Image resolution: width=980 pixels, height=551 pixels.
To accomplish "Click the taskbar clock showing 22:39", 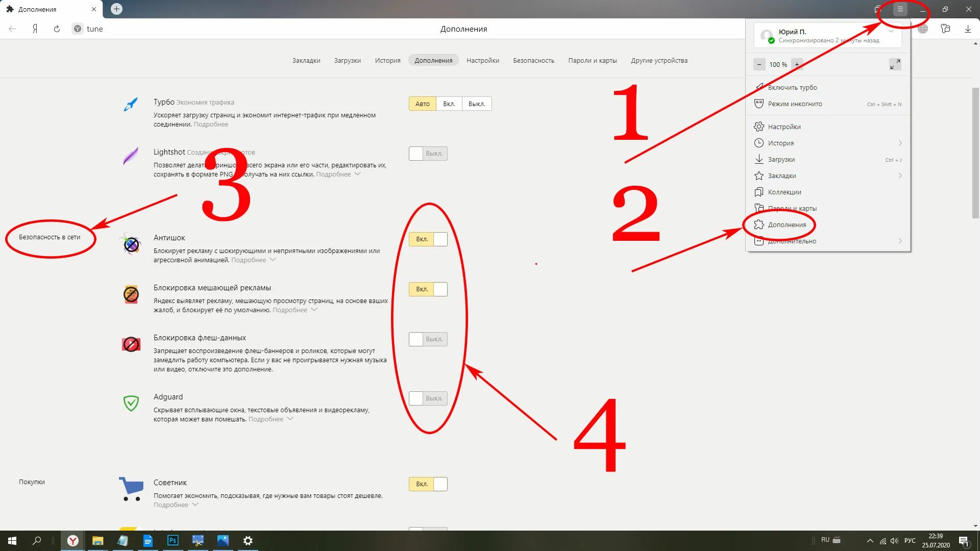I will [936, 541].
